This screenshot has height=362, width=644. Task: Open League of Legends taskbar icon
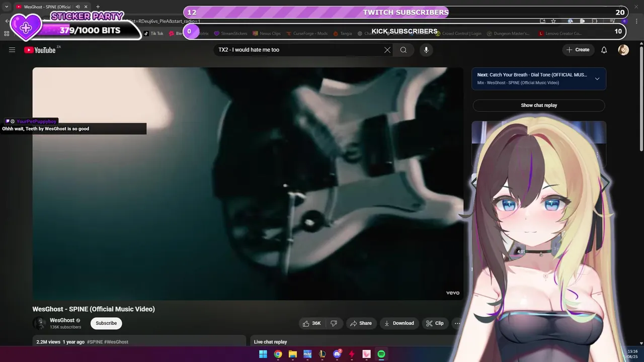pos(323,354)
